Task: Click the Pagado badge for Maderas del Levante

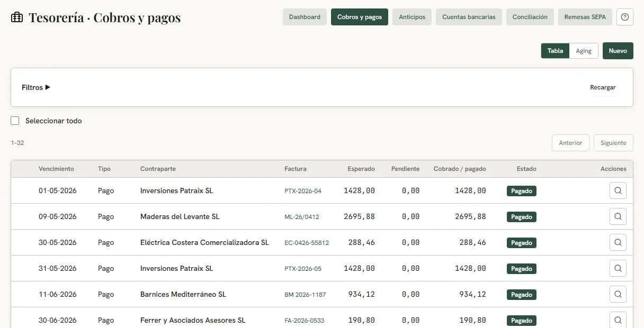Action: pyautogui.click(x=522, y=217)
